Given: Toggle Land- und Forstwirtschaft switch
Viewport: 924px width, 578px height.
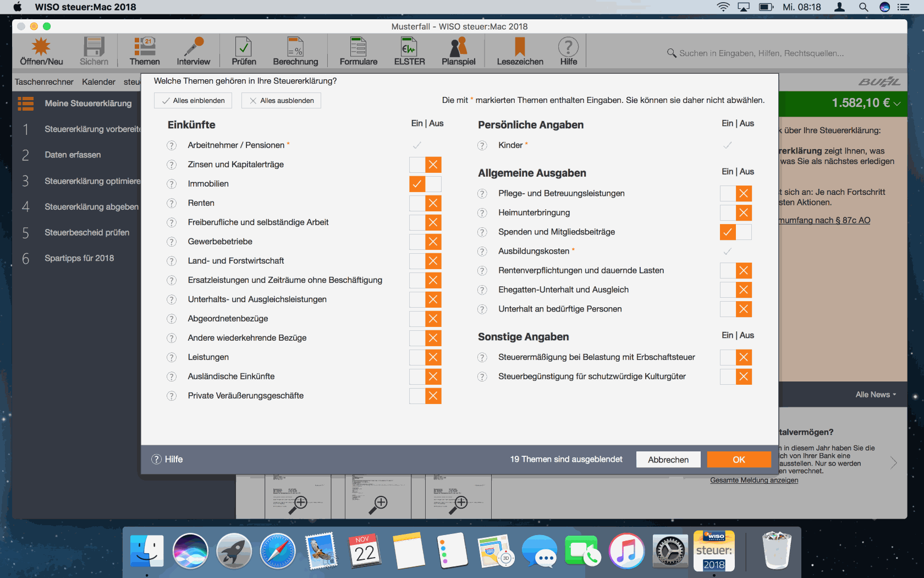Looking at the screenshot, I should [425, 261].
